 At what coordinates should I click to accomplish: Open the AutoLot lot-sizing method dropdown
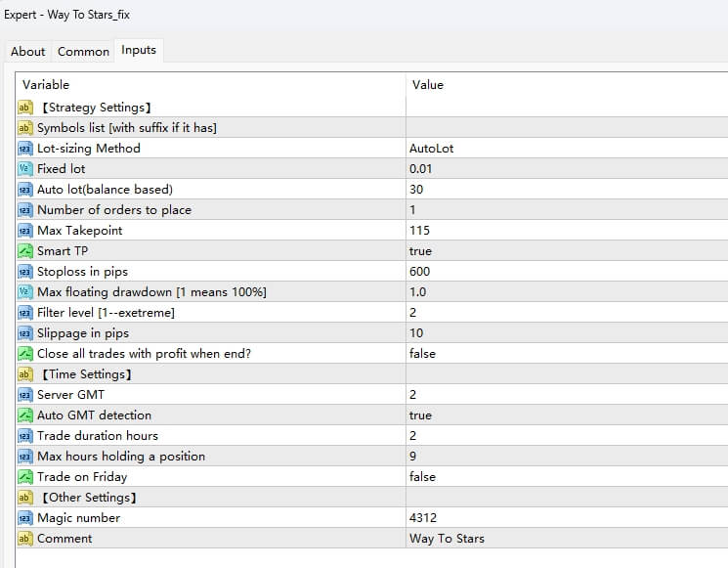point(431,149)
